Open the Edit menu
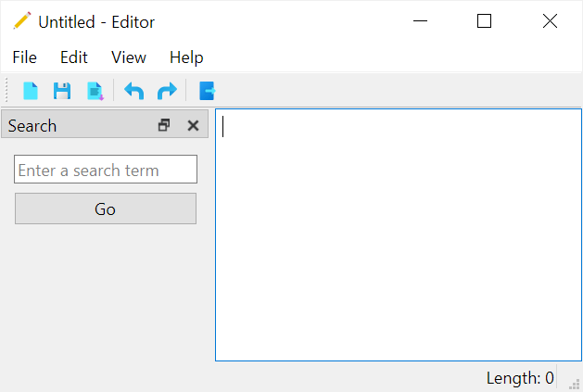583x392 pixels. pyautogui.click(x=74, y=57)
